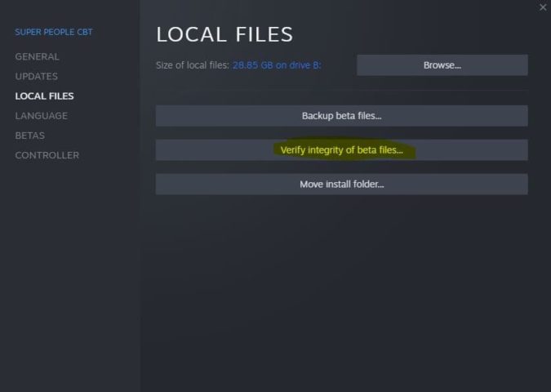551x392 pixels.
Task: Click the Browse... button
Action: click(442, 65)
